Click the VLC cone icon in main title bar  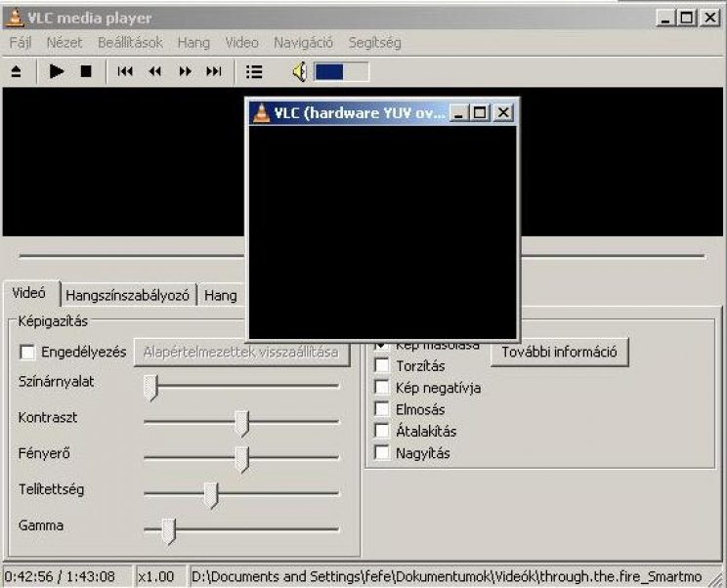[15, 18]
